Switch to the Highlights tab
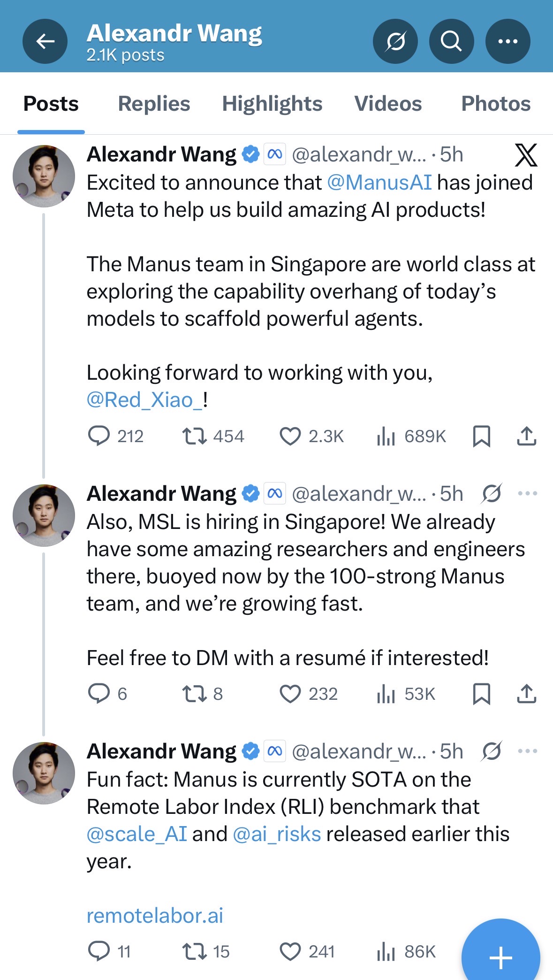The image size is (553, 980). pos(272,104)
